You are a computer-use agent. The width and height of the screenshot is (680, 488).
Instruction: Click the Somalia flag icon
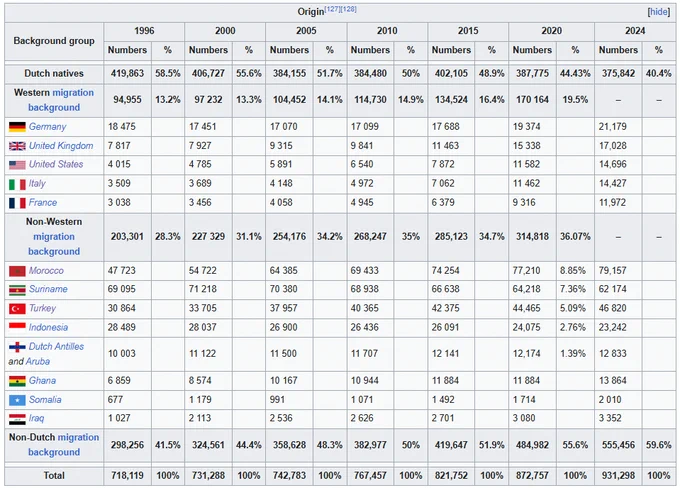[x=17, y=400]
